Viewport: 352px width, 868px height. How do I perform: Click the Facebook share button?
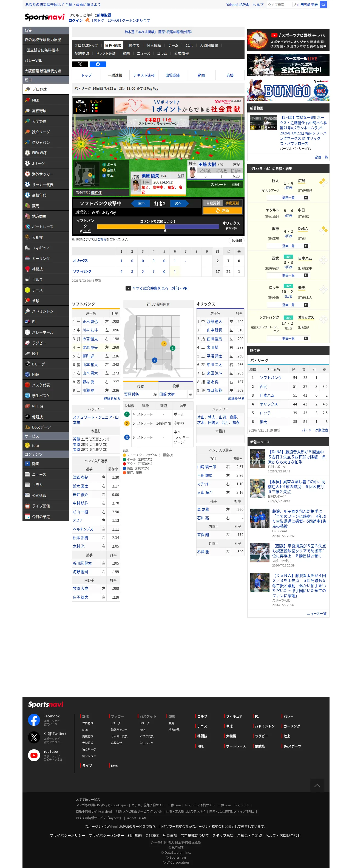point(98,64)
